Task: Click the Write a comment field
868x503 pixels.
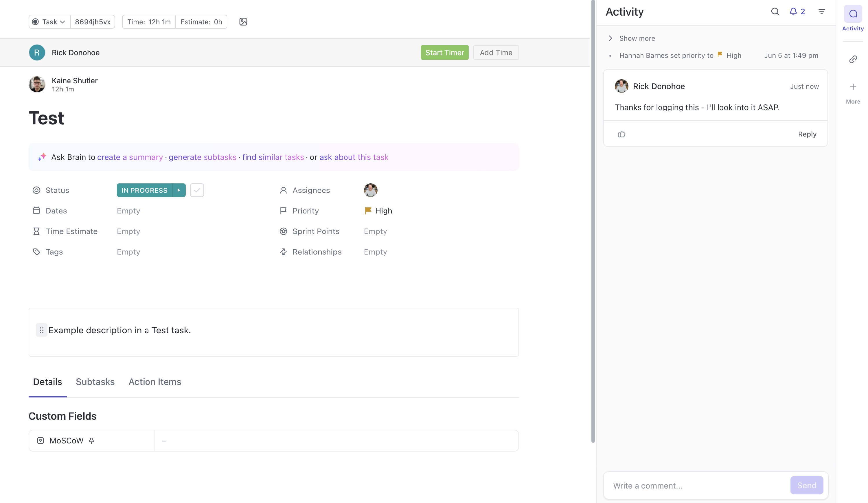Action: [696, 485]
